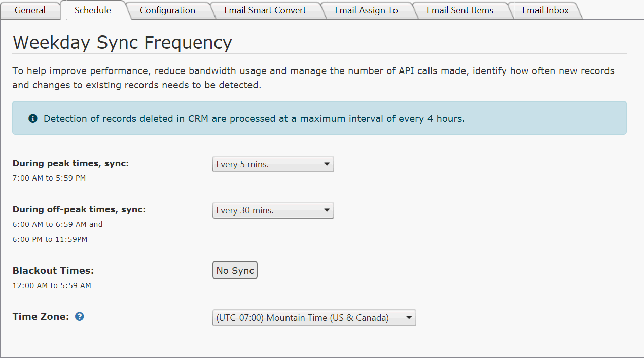
Task: Click the '12:00 AM to 5:59 AM' text
Action: 52,285
